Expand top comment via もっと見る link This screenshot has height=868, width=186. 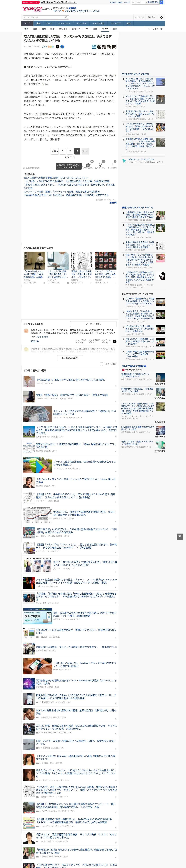43,337
